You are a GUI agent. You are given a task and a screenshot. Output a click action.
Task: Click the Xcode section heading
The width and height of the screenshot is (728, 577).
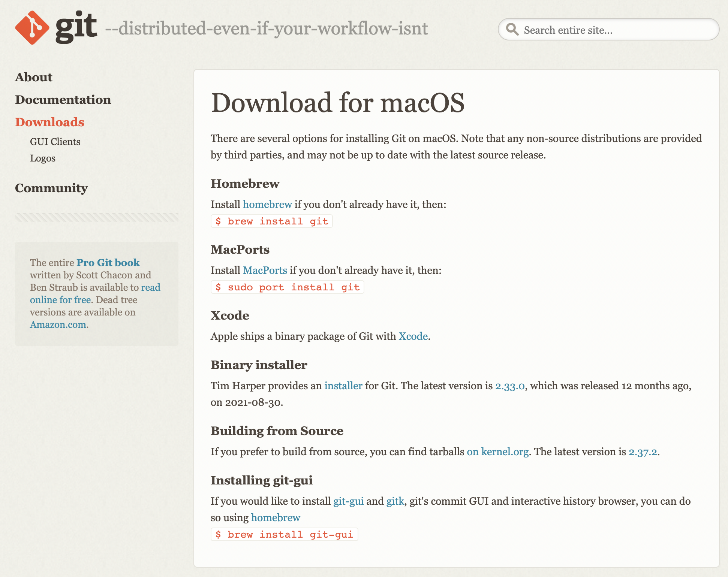point(230,315)
